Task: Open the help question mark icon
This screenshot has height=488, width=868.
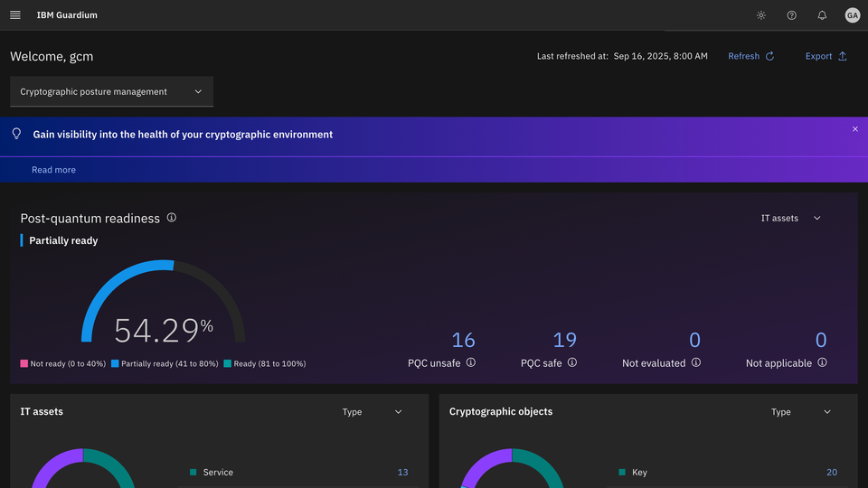Action: click(x=792, y=15)
